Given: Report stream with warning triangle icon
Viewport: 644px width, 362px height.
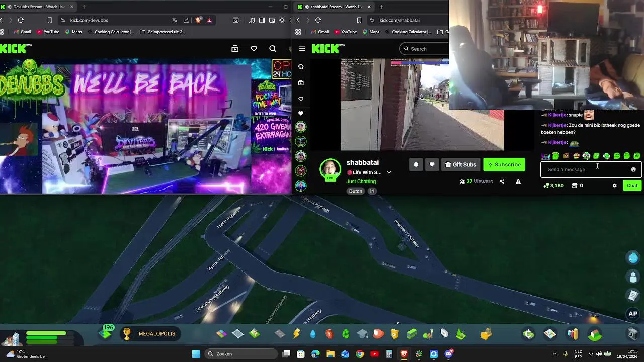Looking at the screenshot, I should (x=518, y=182).
